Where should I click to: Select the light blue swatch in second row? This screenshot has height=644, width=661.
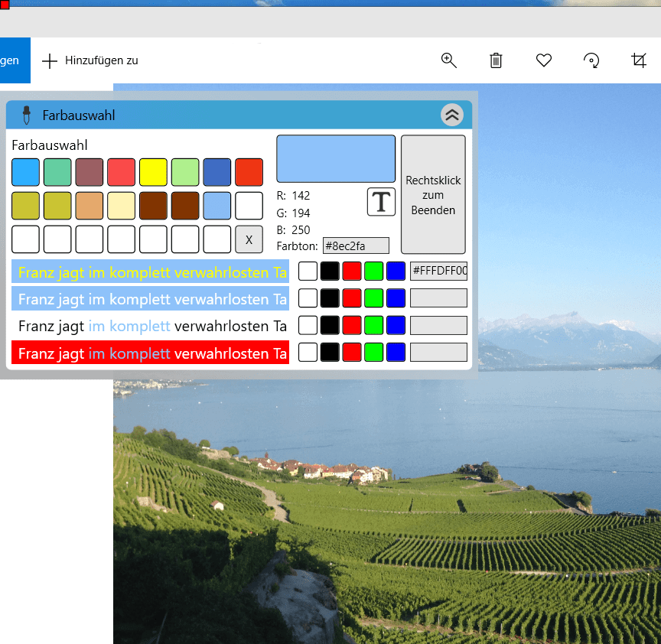pos(217,206)
